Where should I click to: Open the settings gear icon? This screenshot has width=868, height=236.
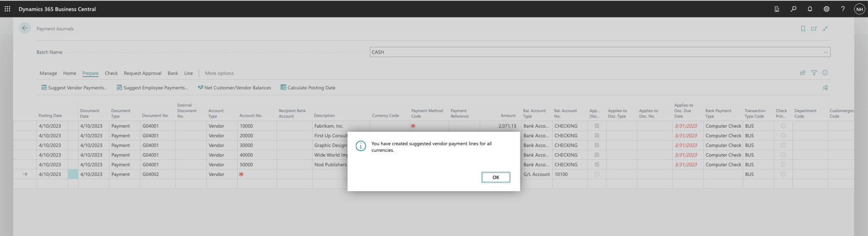point(826,9)
